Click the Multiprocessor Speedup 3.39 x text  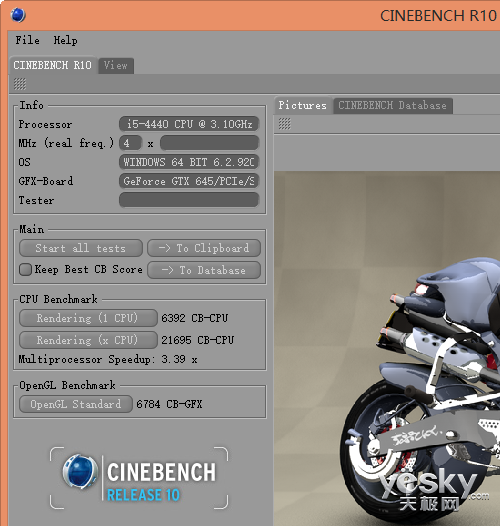(x=108, y=360)
